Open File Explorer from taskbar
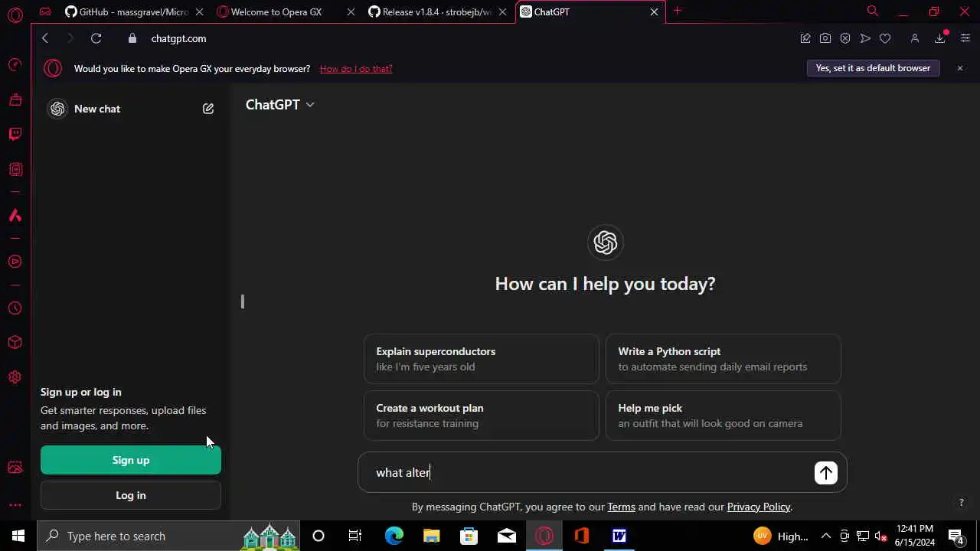 point(431,536)
